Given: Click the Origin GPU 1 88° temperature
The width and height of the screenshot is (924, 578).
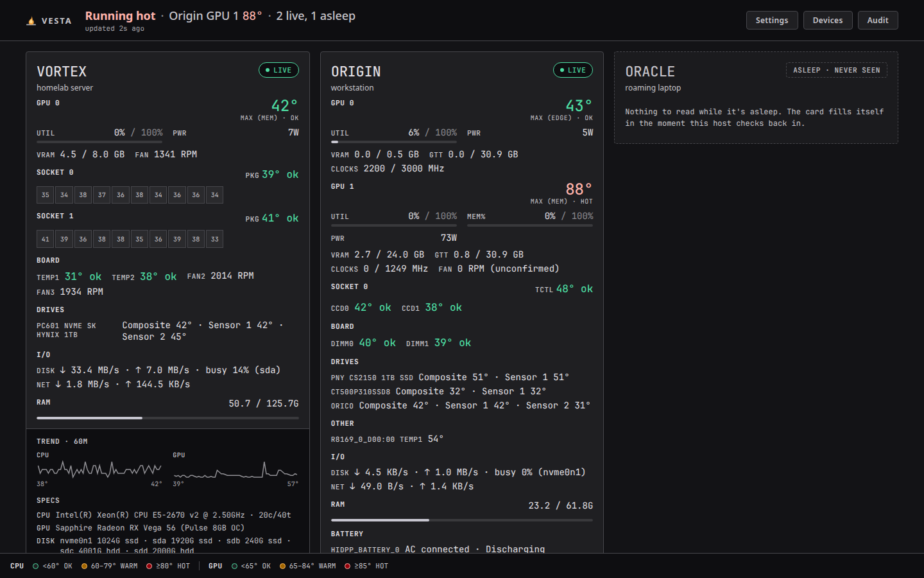Looking at the screenshot, I should pyautogui.click(x=579, y=189).
